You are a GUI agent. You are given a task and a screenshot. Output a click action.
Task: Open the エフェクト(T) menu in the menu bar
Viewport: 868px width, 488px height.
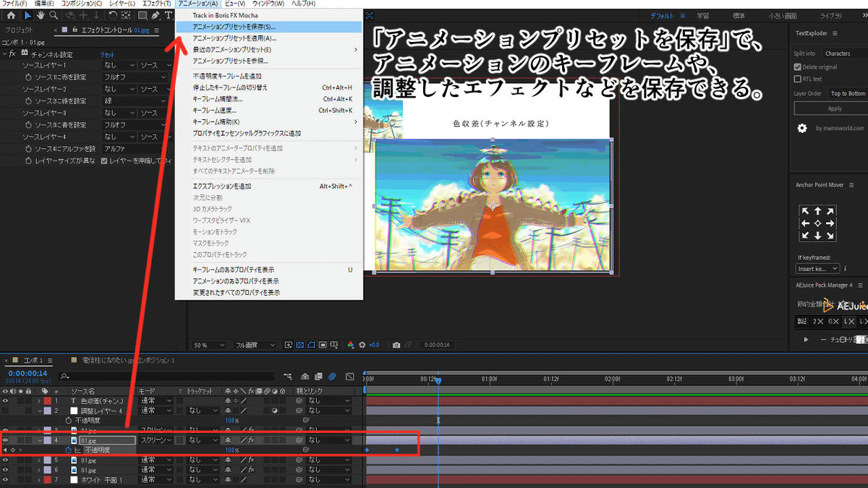pos(156,4)
